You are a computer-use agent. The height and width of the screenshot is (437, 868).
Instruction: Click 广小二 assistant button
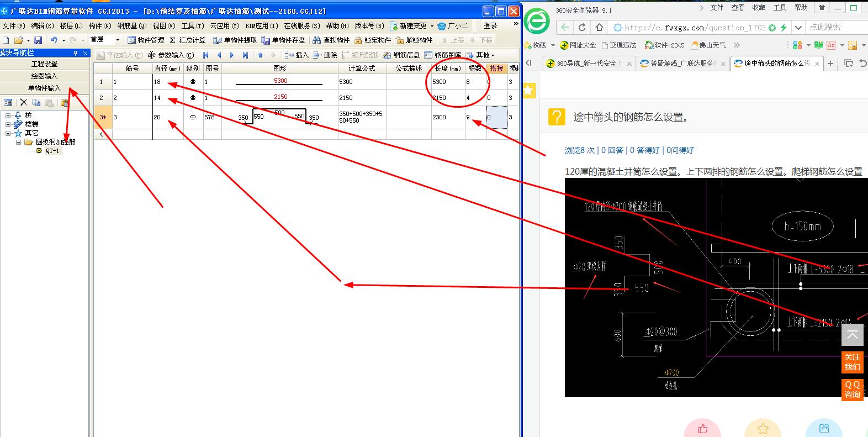pyautogui.click(x=453, y=26)
